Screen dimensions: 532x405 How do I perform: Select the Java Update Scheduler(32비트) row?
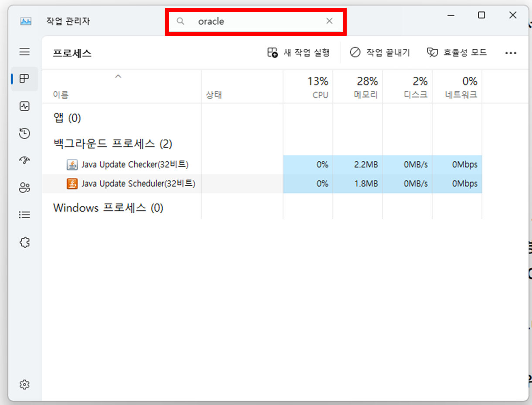(262, 184)
